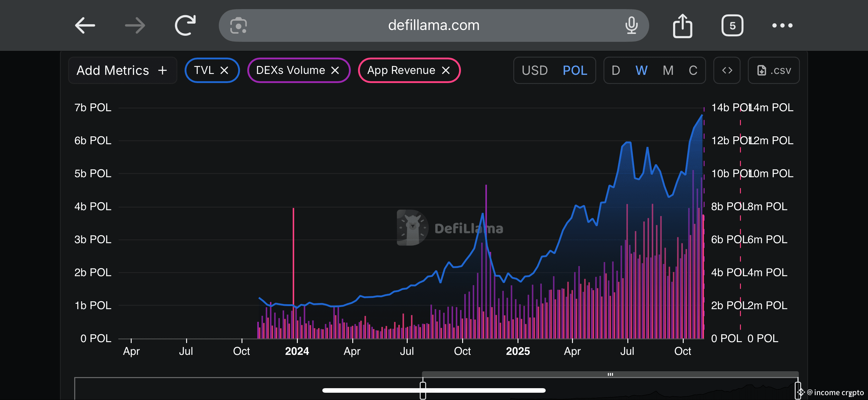Switch chart to daily D interval

616,70
